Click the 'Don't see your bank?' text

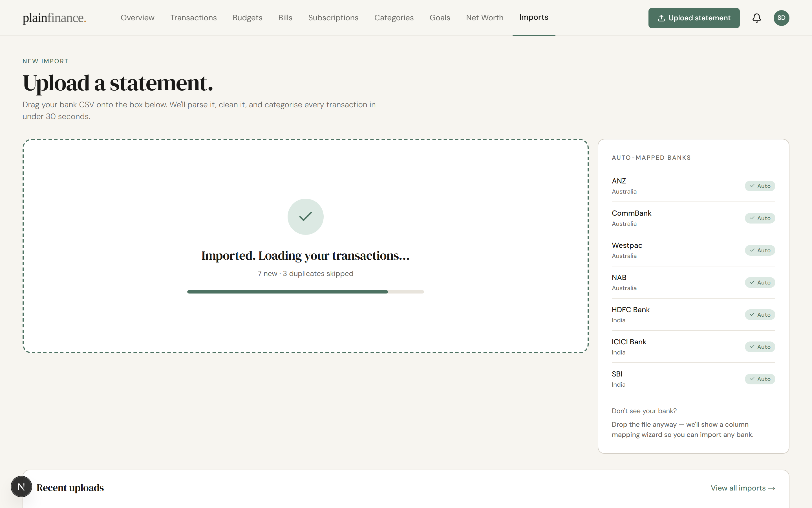pos(644,411)
